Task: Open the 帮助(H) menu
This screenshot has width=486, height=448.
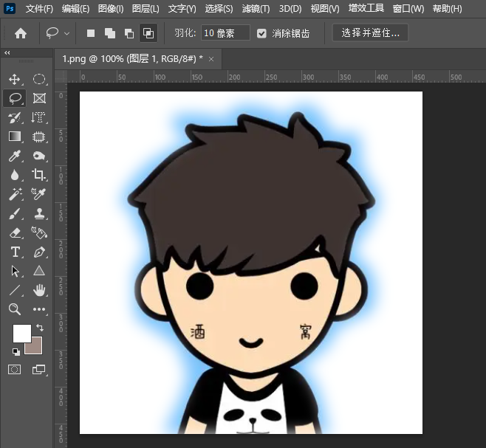Action: point(448,8)
